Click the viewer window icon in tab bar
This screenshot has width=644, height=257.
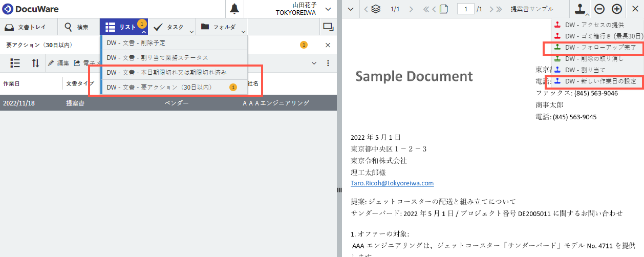(328, 27)
